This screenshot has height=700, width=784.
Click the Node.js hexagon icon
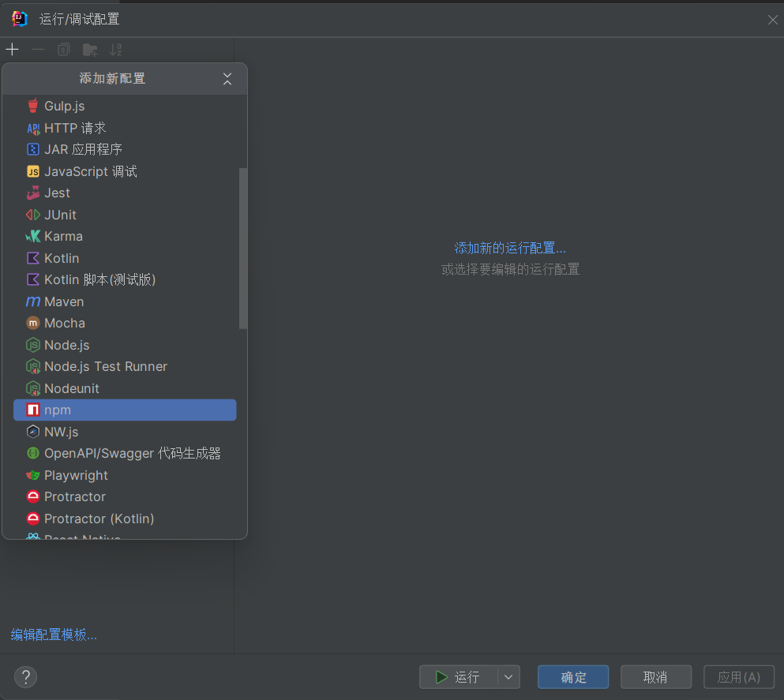tap(33, 345)
